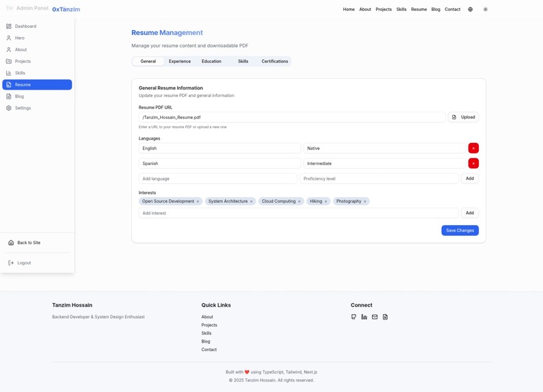
Task: Open the resume file icon under Connect
Action: point(385,317)
